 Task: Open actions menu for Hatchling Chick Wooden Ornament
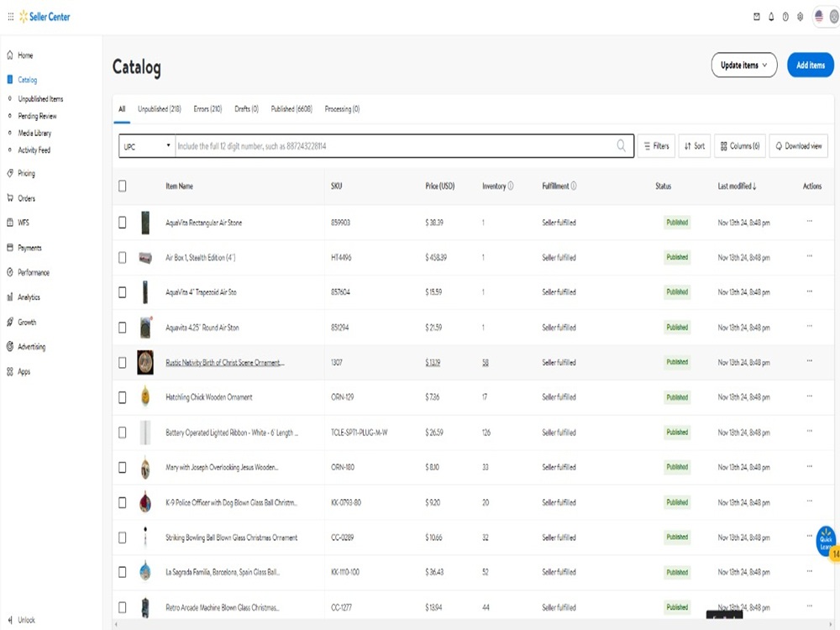click(810, 396)
